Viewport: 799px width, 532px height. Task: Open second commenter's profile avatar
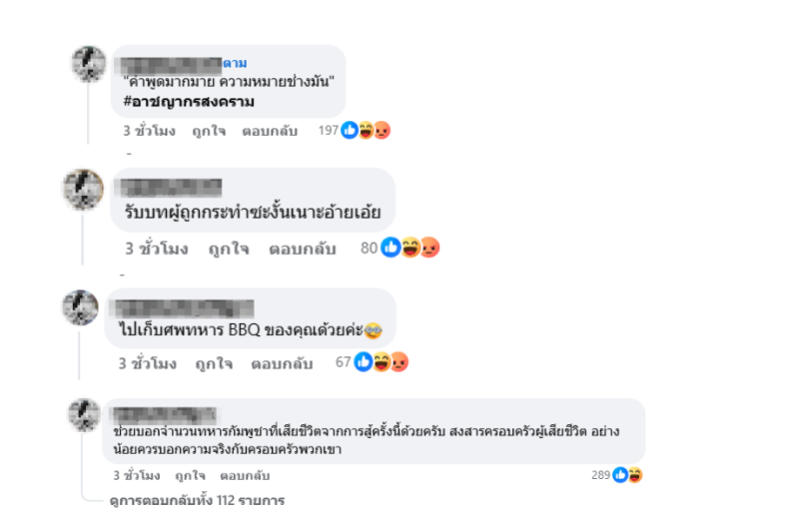click(83, 190)
